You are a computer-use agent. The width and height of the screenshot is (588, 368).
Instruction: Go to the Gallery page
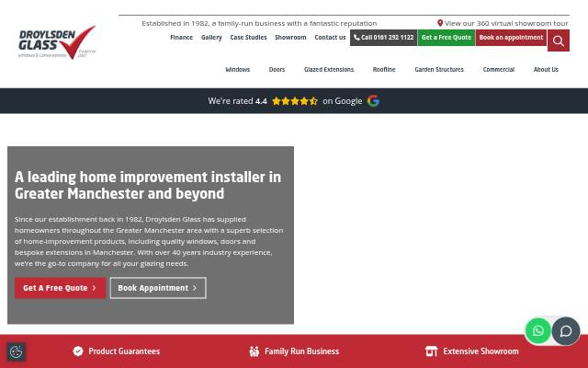click(x=211, y=38)
